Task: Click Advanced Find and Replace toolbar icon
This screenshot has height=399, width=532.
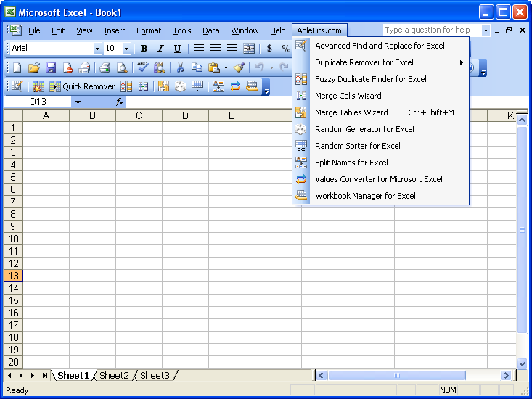Action: click(17, 86)
